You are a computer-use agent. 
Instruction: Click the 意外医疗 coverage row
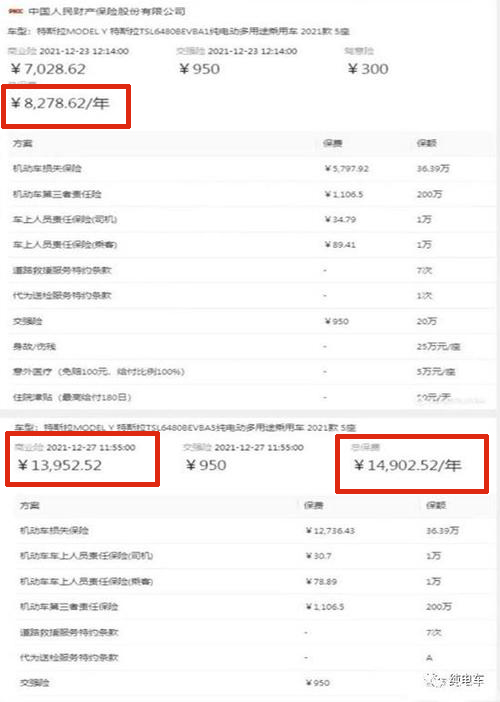point(251,372)
